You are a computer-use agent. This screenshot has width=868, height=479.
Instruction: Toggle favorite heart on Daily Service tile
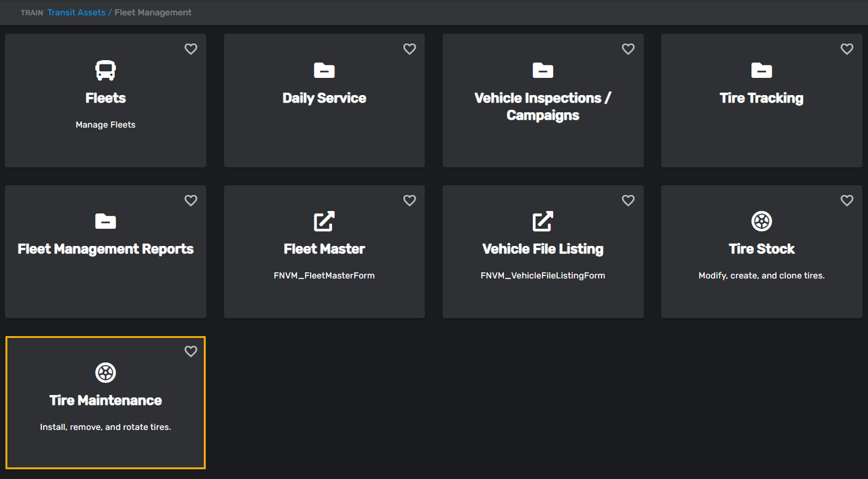click(x=409, y=49)
